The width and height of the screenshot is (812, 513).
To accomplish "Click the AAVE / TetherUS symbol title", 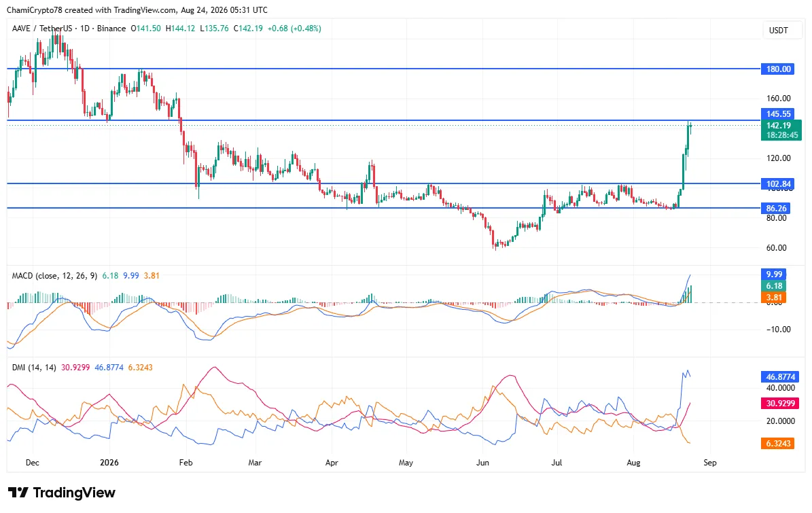I will tap(42, 29).
